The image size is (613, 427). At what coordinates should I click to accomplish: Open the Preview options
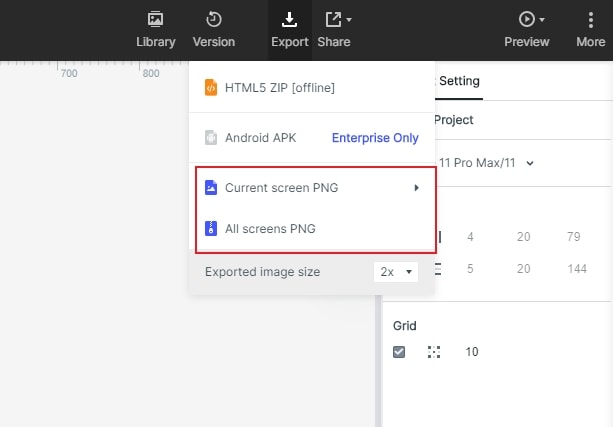pyautogui.click(x=526, y=29)
